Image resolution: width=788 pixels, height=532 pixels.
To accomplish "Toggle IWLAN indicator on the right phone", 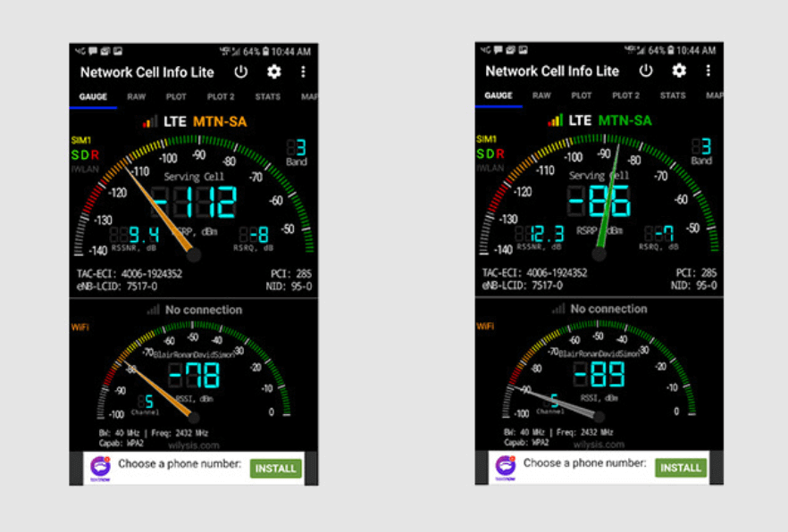I will pyautogui.click(x=490, y=167).
